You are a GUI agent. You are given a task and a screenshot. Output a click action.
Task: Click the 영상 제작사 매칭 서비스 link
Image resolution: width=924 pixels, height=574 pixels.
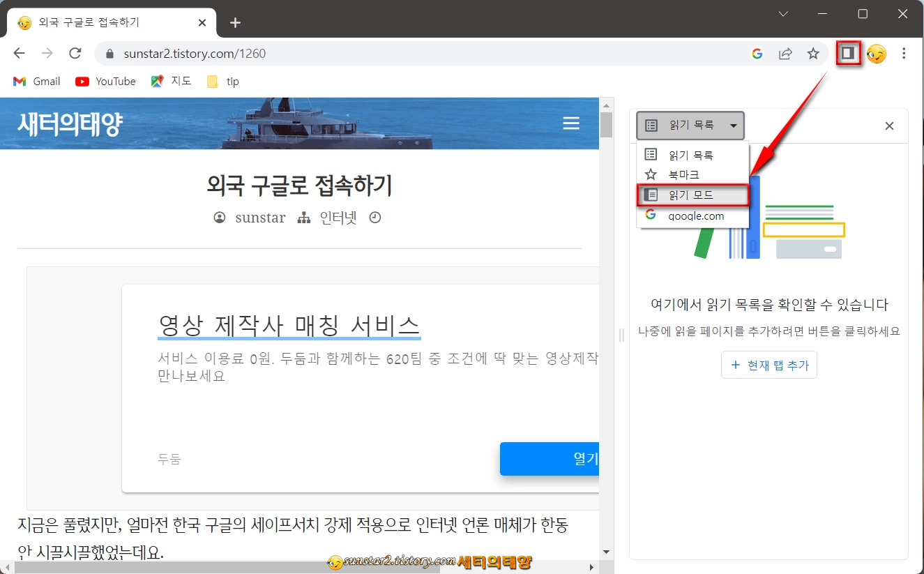click(288, 326)
